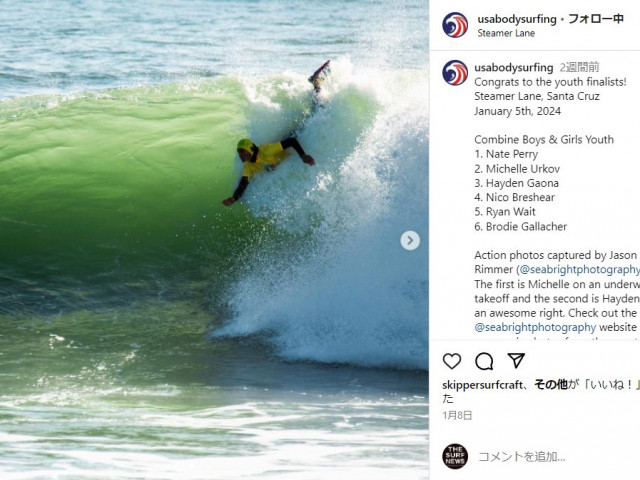This screenshot has height=480, width=640.
Task: Click The Surf News profile avatar
Action: (x=455, y=456)
